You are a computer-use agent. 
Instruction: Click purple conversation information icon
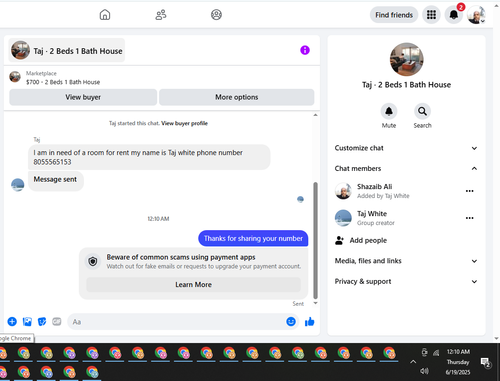click(x=305, y=50)
